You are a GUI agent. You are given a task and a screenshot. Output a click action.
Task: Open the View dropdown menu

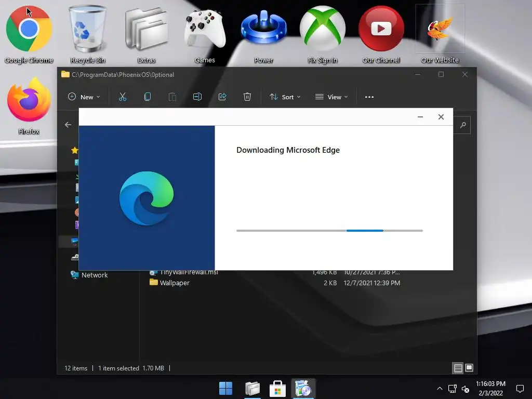(331, 97)
